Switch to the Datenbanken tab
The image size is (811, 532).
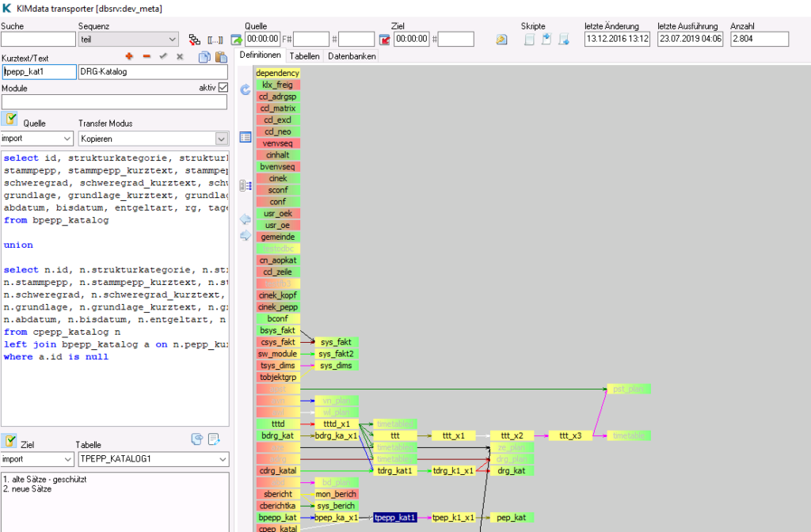tap(352, 56)
